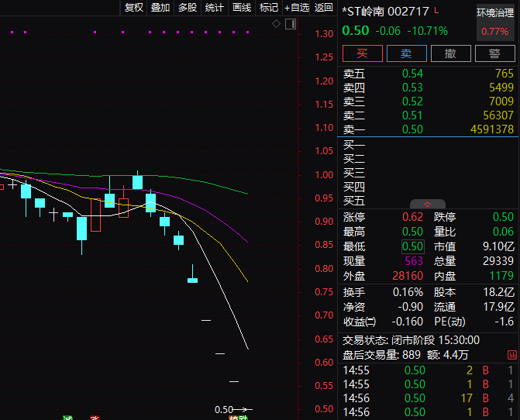Viewport: 520px width, 420px height.
Task: Click the 最高 value 0.50
Action: pos(412,232)
